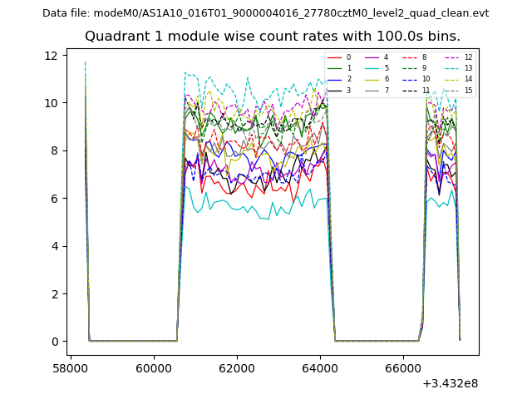
Task: Click the plot title about Quadrant 1 count rates
Action: pyautogui.click(x=273, y=37)
